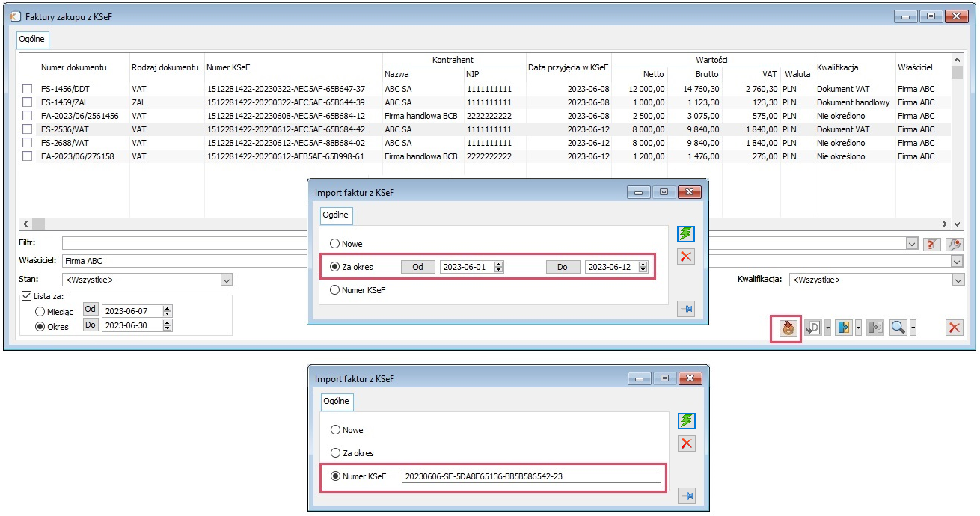Click the Rodzaj dokumentu column header

(165, 67)
